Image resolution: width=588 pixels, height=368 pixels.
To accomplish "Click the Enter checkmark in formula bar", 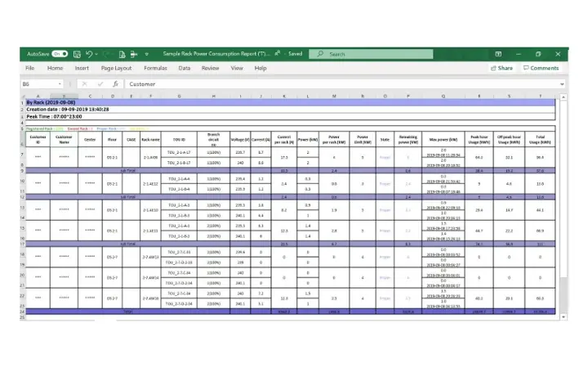I will [x=101, y=83].
